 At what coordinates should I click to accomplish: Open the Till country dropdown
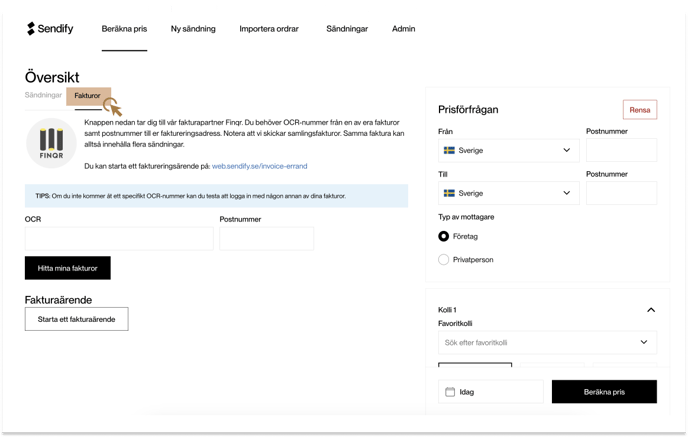click(566, 193)
